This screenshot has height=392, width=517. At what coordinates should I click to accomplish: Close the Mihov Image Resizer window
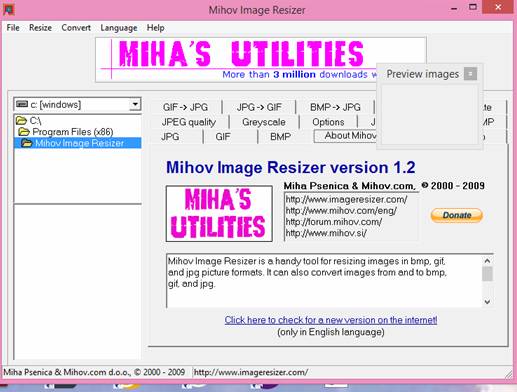(498, 7)
